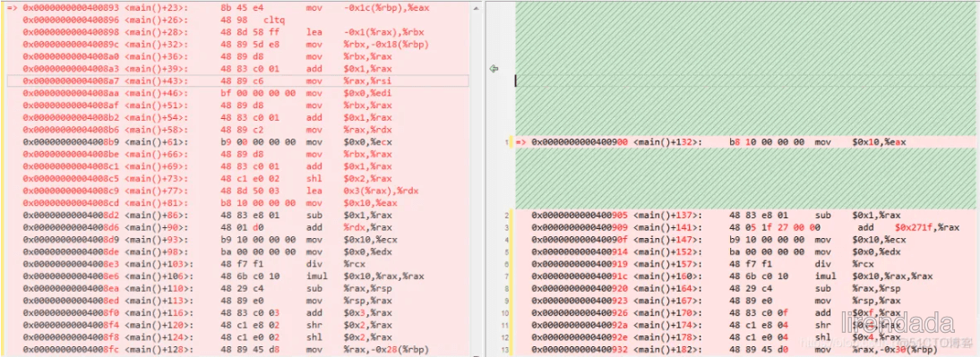Click left row 0x00000000004008af <main()+51>
This screenshot has height=357, width=980.
pyautogui.click(x=237, y=106)
